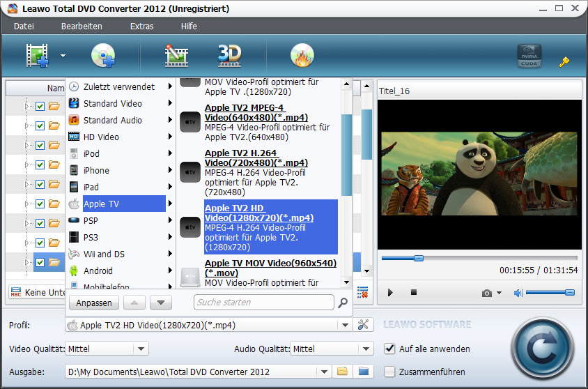Click the Add Video toolbar icon
The height and width of the screenshot is (389, 588).
[37, 56]
